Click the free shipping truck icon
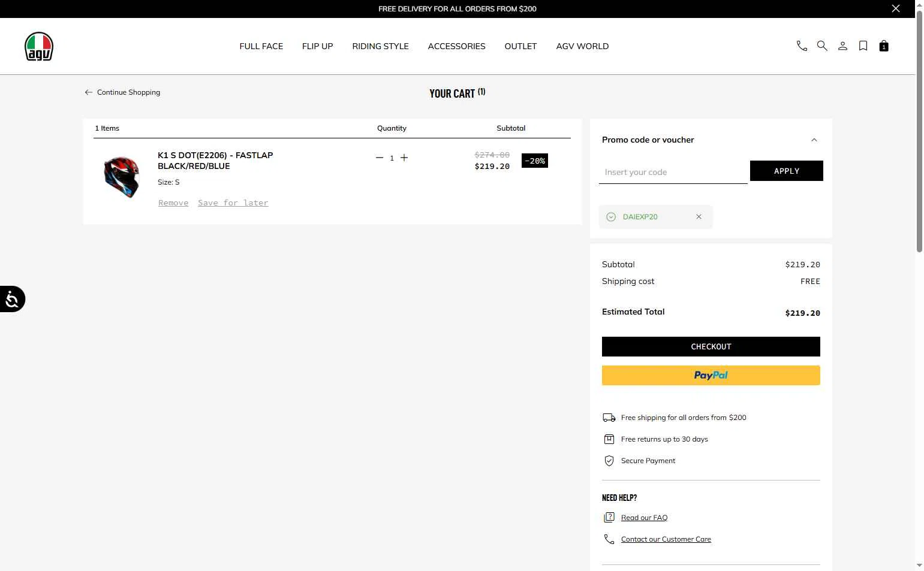This screenshot has height=571, width=924. (x=609, y=418)
